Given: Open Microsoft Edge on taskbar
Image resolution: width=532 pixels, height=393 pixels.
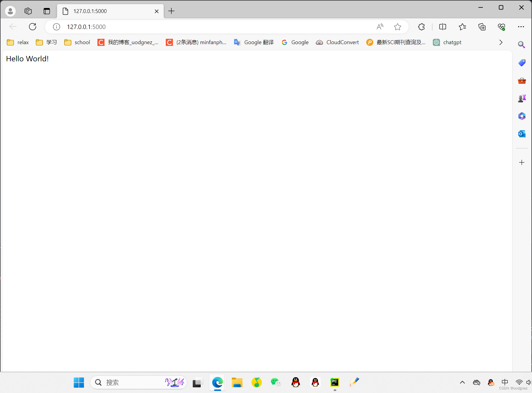Looking at the screenshot, I should 217,382.
